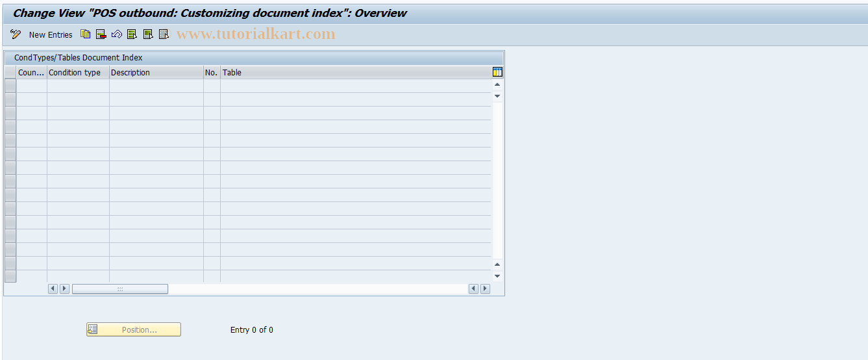Click the bottom scroll down arrow

pos(497,276)
